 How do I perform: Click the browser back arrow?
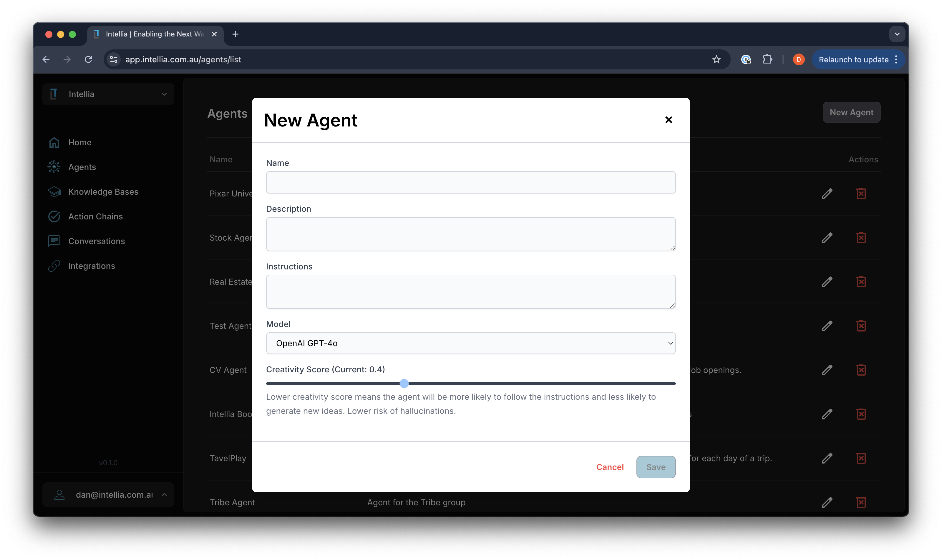tap(46, 59)
